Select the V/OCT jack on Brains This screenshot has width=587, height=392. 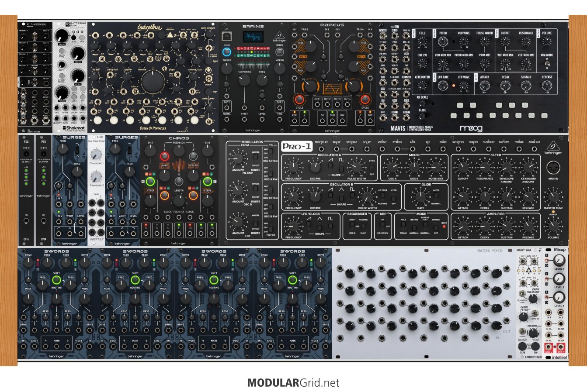[244, 120]
